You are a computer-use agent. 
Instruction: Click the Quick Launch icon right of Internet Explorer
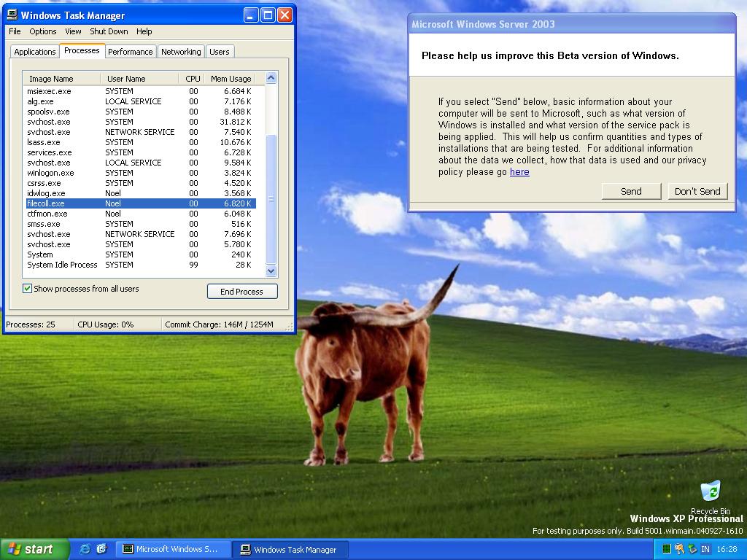pos(102,549)
